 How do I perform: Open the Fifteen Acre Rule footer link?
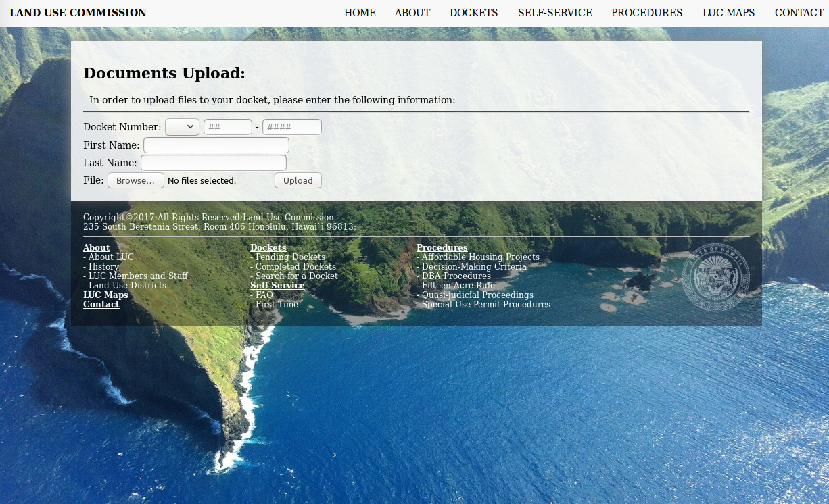458,285
